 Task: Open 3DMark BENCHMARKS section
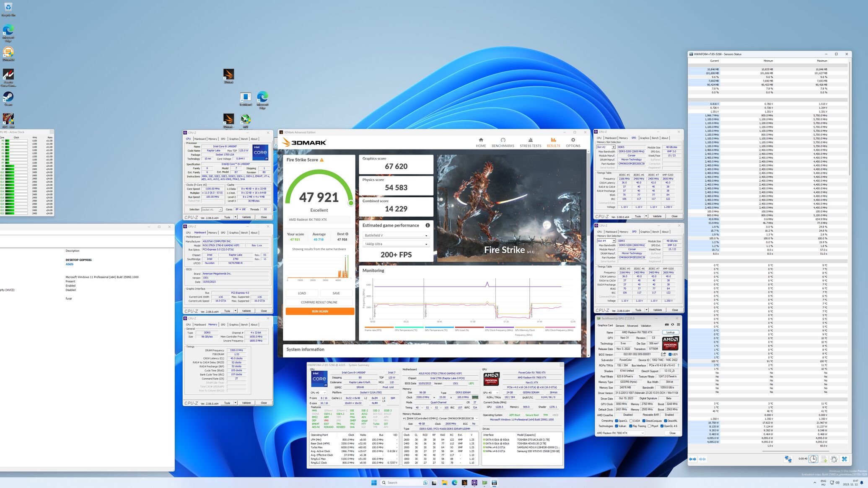(x=503, y=142)
